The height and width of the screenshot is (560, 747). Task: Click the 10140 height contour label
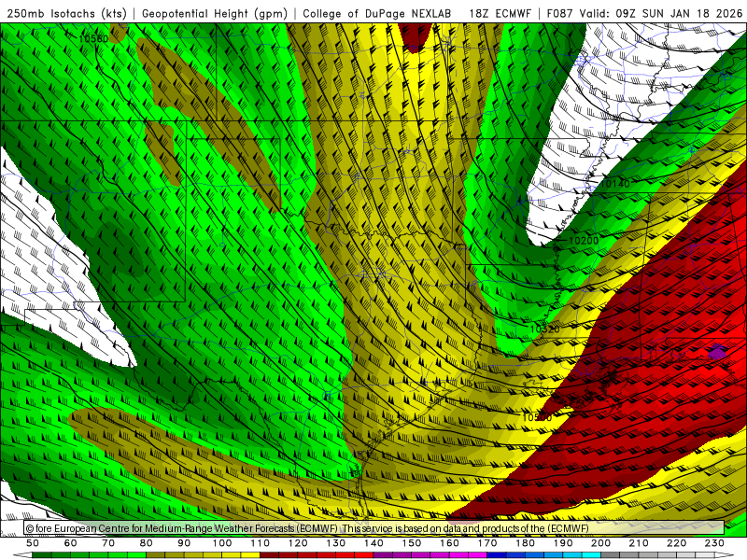614,183
